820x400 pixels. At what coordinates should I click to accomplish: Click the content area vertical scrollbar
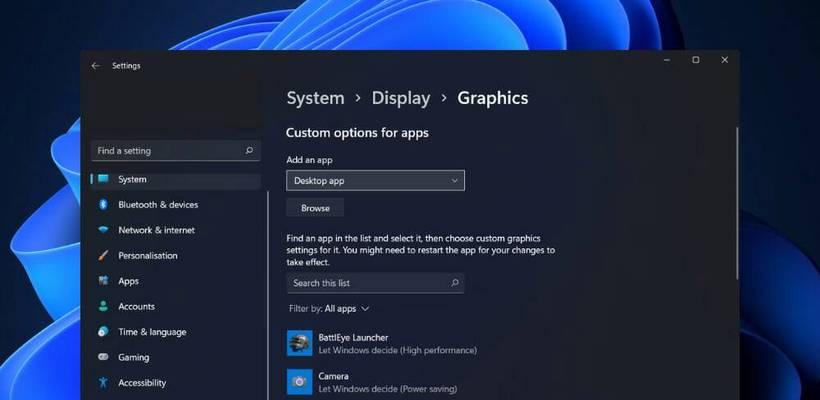737,203
